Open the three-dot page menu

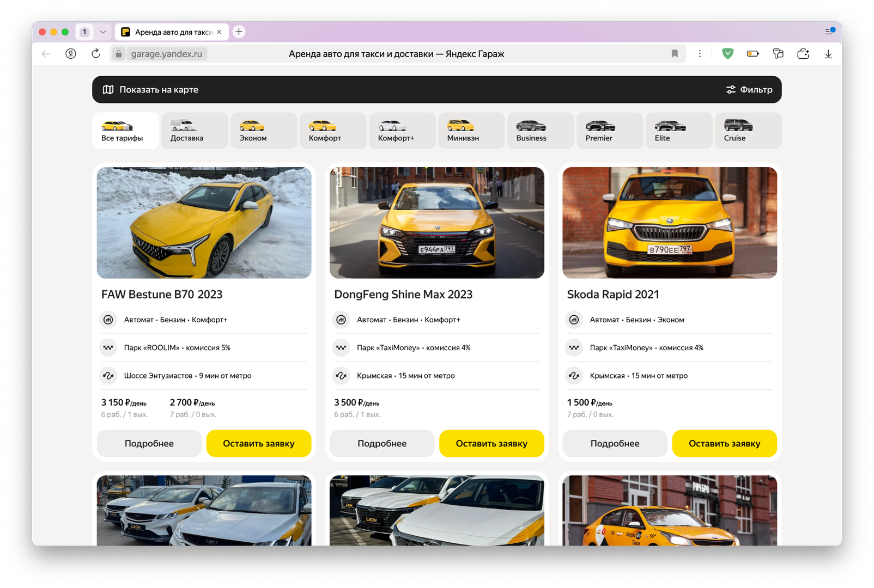(700, 53)
